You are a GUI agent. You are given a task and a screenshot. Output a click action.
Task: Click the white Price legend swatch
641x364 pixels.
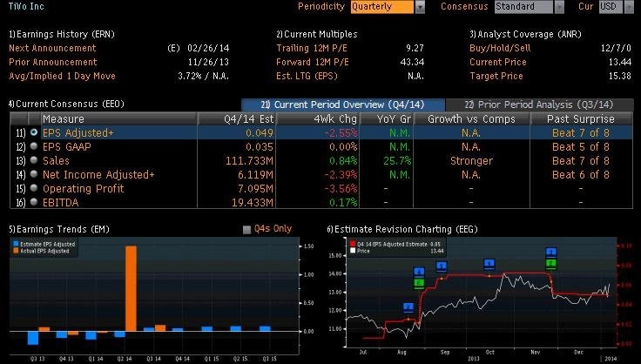point(353,251)
